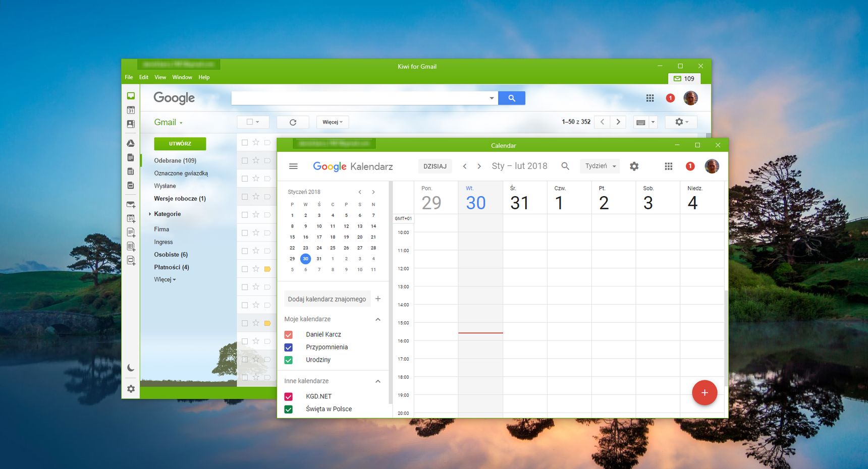Create a new document via sidebar icon
The image size is (868, 469).
[x=131, y=232]
